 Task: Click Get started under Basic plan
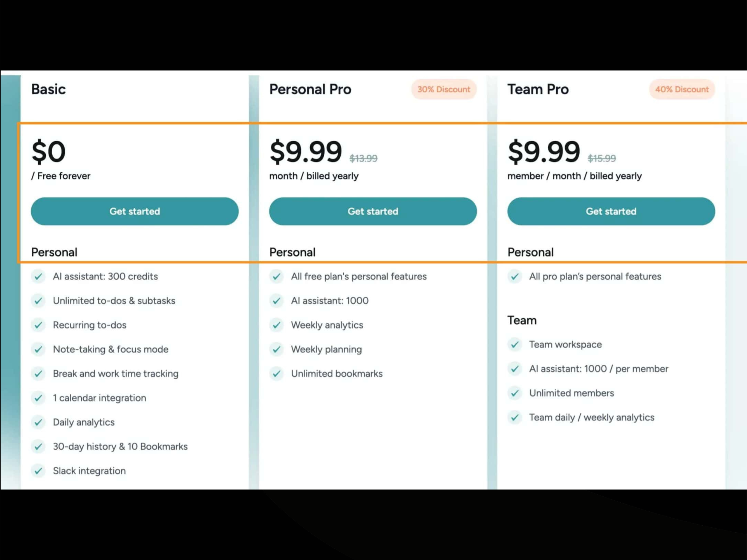coord(134,211)
